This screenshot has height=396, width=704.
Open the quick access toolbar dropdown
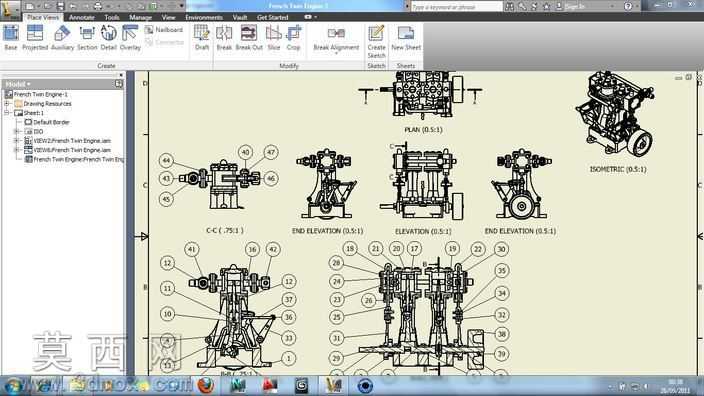(x=181, y=6)
